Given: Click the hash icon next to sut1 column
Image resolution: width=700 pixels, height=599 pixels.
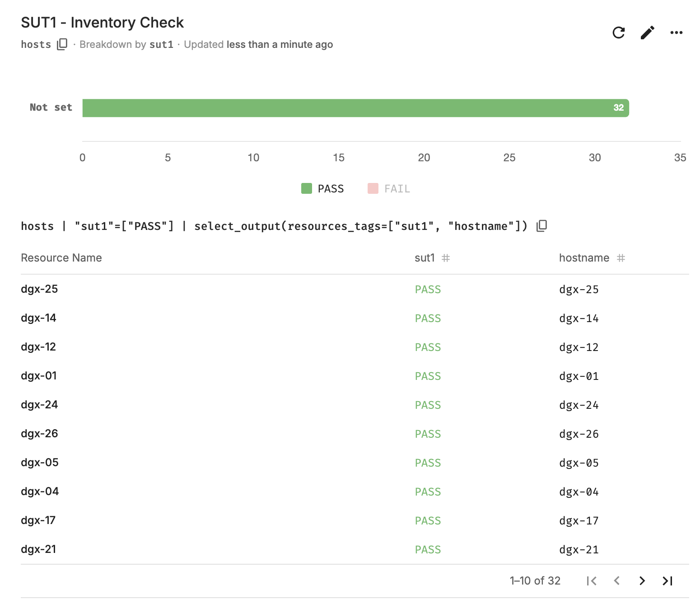Looking at the screenshot, I should click(x=446, y=258).
